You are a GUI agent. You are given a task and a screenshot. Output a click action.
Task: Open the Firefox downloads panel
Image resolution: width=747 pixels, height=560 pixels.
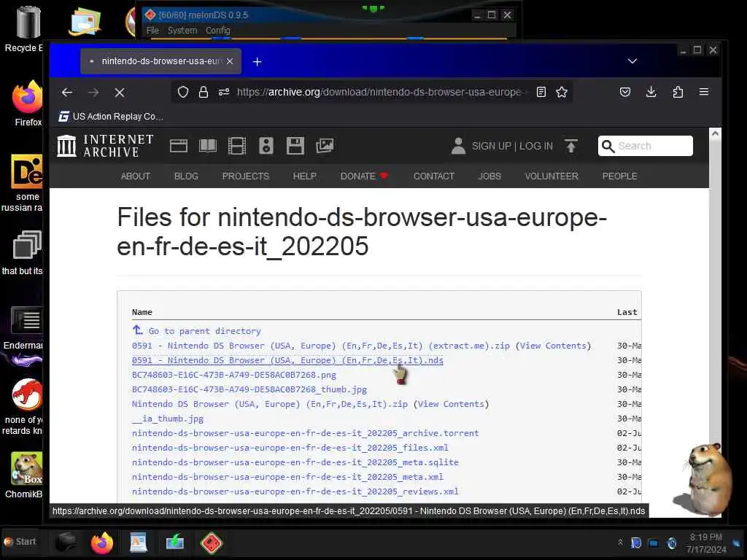click(x=651, y=92)
